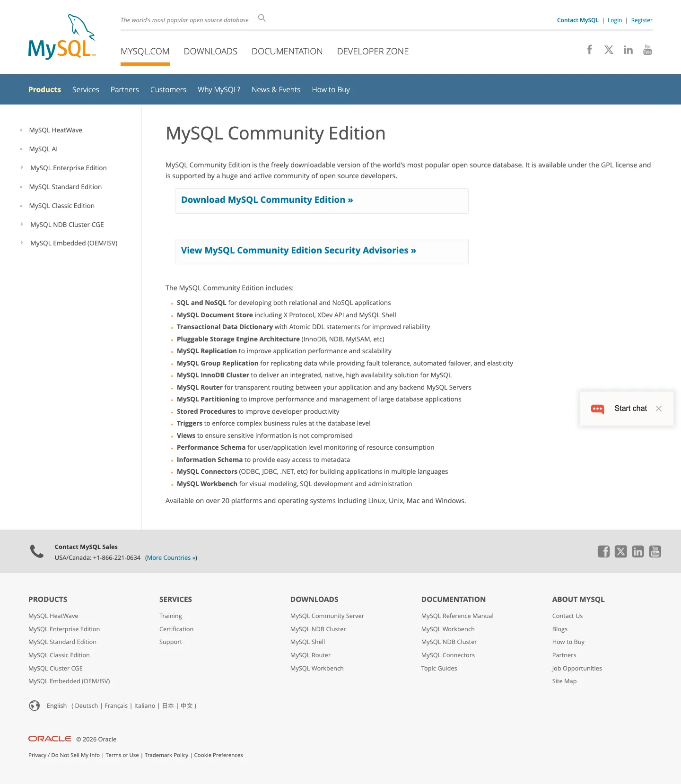Expand MySQL Embedded (OEM/ISV) in the sidebar

coord(22,243)
